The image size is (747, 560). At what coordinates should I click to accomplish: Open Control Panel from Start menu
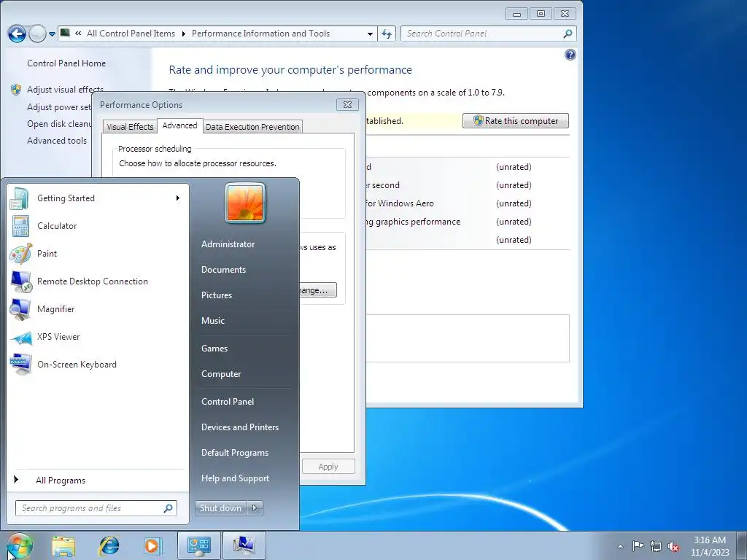pos(244,402)
